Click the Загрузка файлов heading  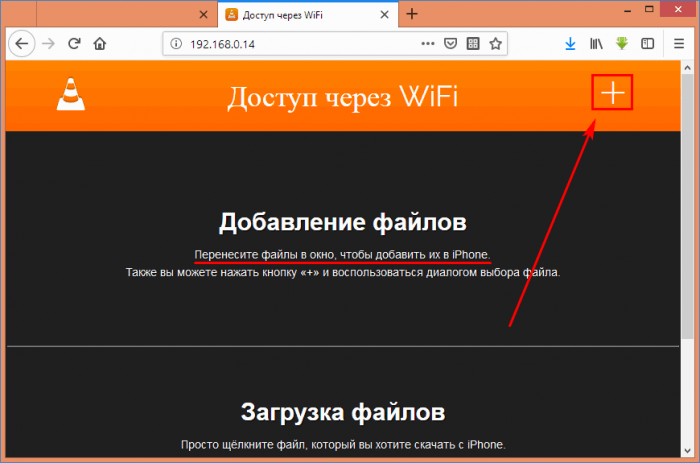point(343,412)
